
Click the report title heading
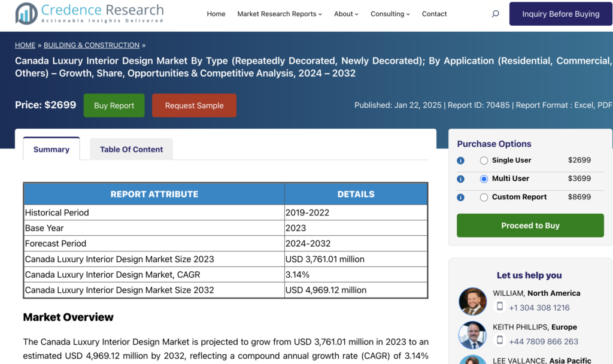tap(314, 67)
